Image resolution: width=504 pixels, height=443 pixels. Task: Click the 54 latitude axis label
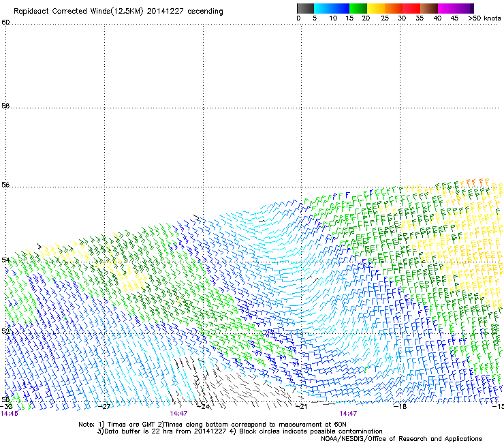coord(5,260)
